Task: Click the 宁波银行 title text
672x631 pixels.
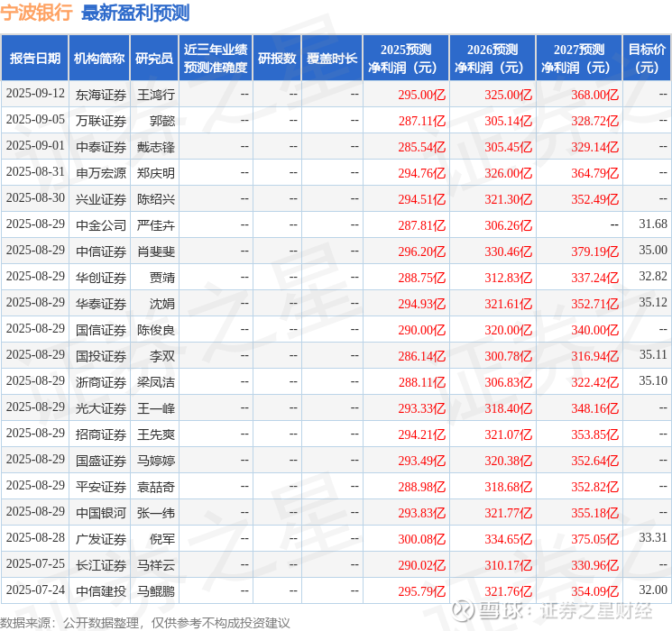Action: pyautogui.click(x=36, y=13)
